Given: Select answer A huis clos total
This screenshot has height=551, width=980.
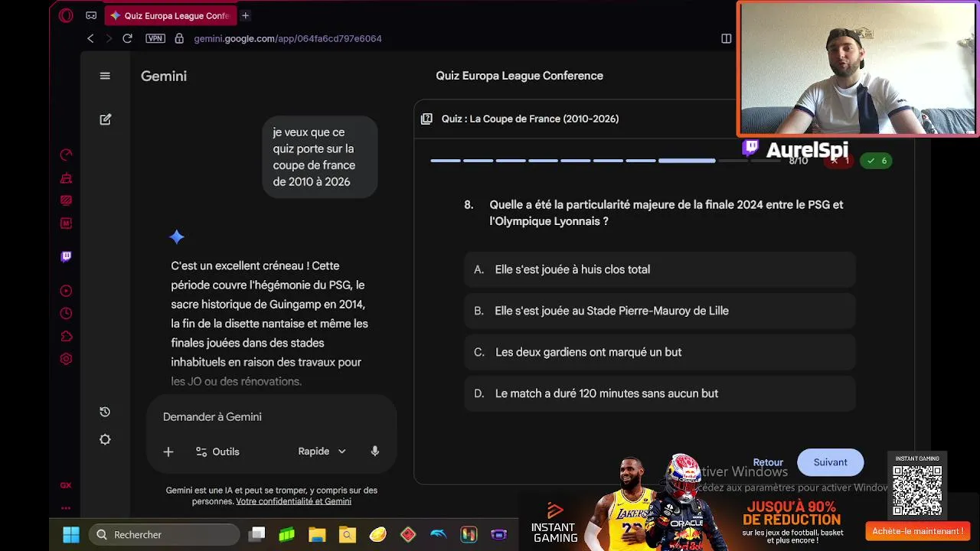Looking at the screenshot, I should (659, 269).
